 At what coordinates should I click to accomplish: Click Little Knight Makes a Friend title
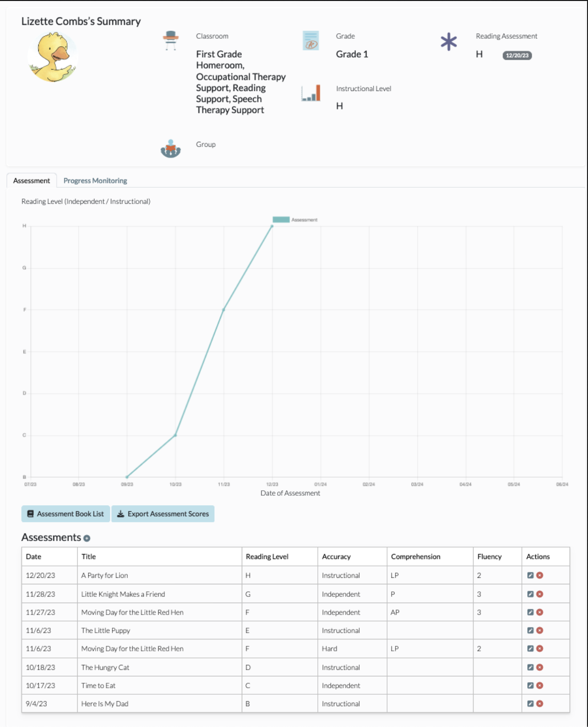[x=159, y=594]
